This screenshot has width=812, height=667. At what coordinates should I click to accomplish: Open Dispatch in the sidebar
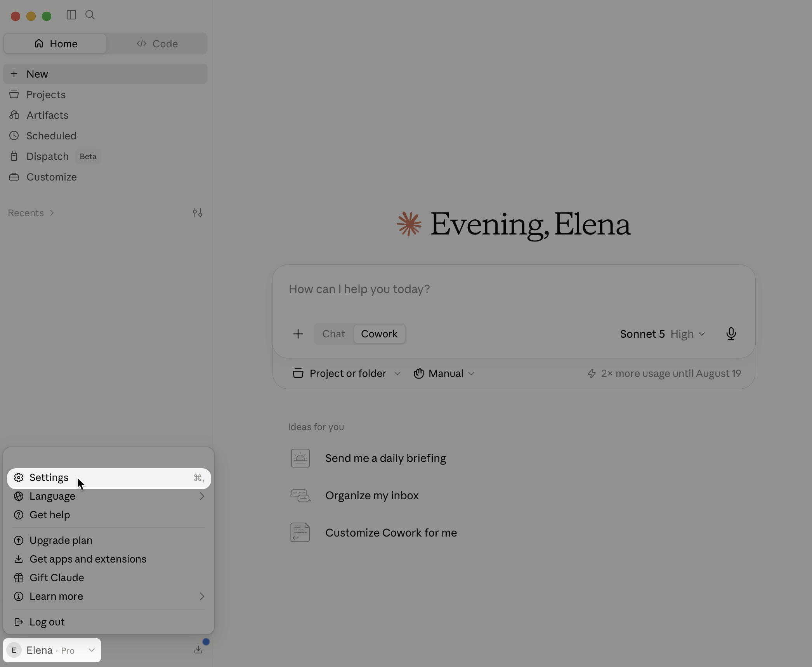tap(106, 156)
